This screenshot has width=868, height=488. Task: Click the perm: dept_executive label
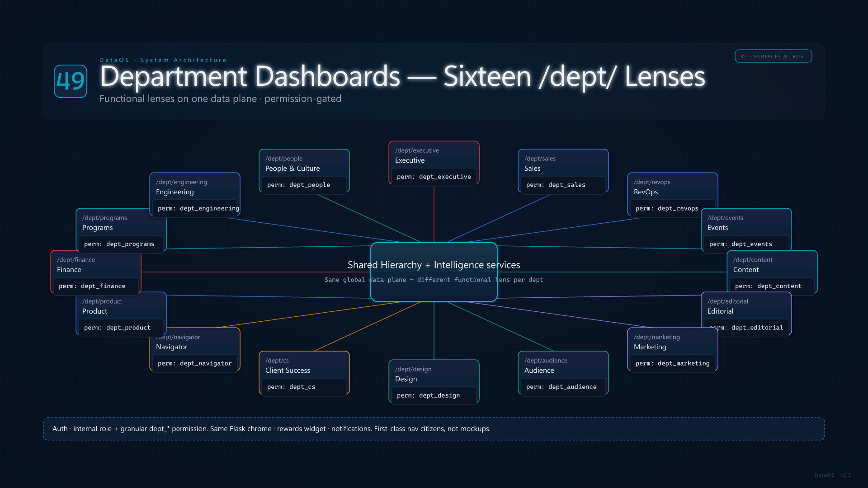(434, 177)
